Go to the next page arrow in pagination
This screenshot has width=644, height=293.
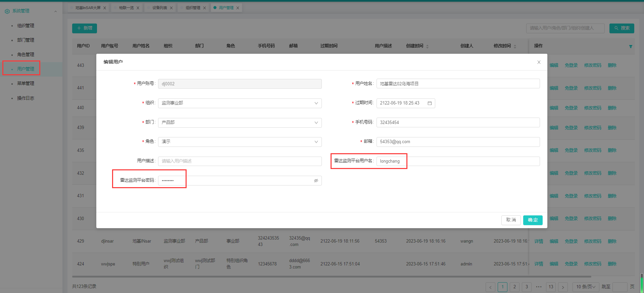coord(563,287)
